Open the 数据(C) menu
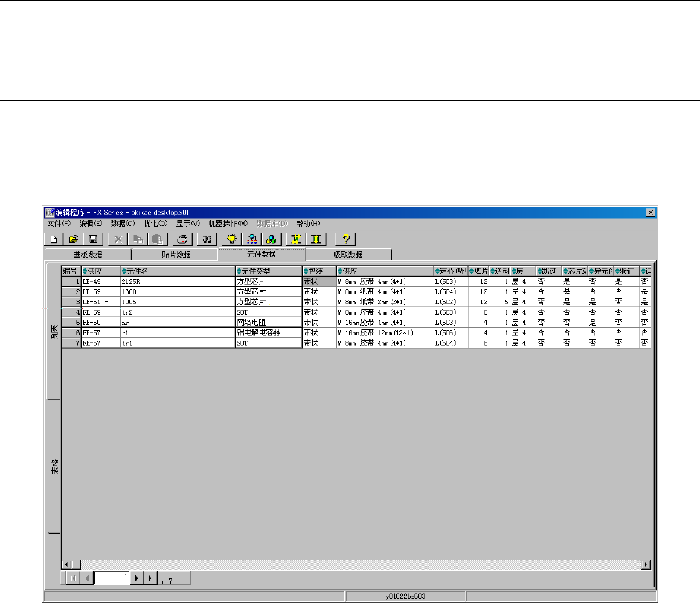 (x=123, y=224)
